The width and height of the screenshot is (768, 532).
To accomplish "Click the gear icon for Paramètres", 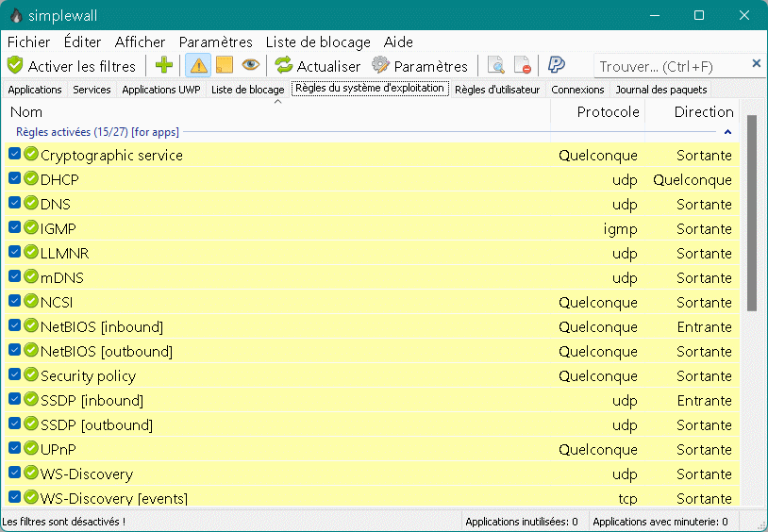I will pos(380,65).
